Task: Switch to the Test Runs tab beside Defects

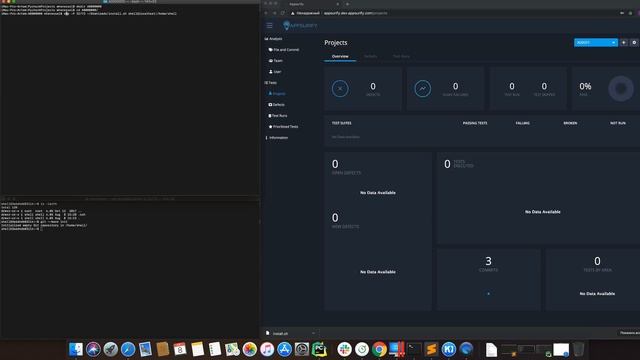Action: [x=401, y=56]
